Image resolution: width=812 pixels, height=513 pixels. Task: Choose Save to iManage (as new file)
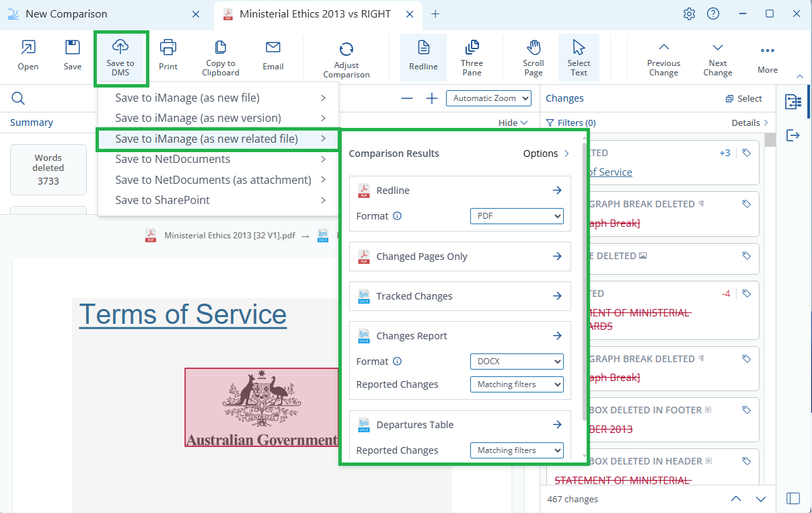point(218,98)
